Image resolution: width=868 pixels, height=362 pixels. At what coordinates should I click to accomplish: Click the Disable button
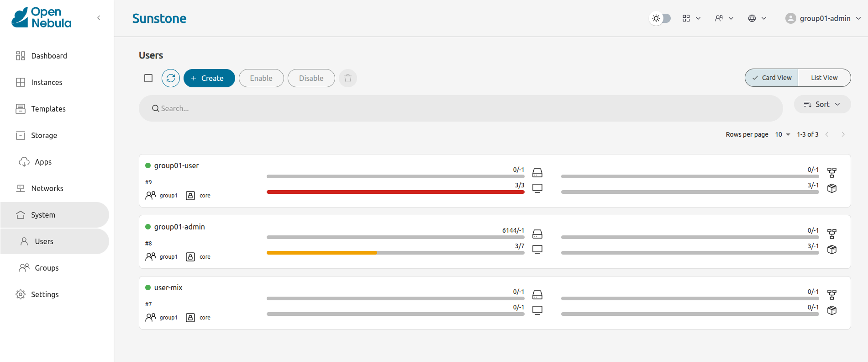click(311, 78)
